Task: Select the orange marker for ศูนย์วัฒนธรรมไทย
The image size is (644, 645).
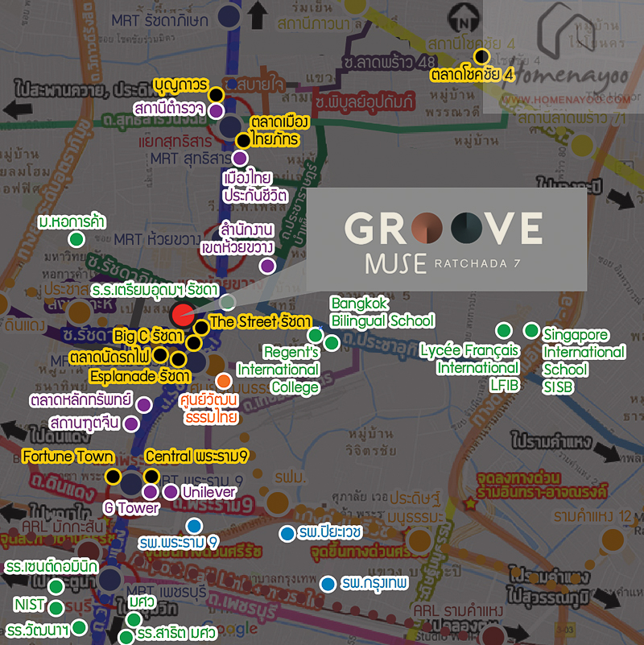Action: pos(224,382)
